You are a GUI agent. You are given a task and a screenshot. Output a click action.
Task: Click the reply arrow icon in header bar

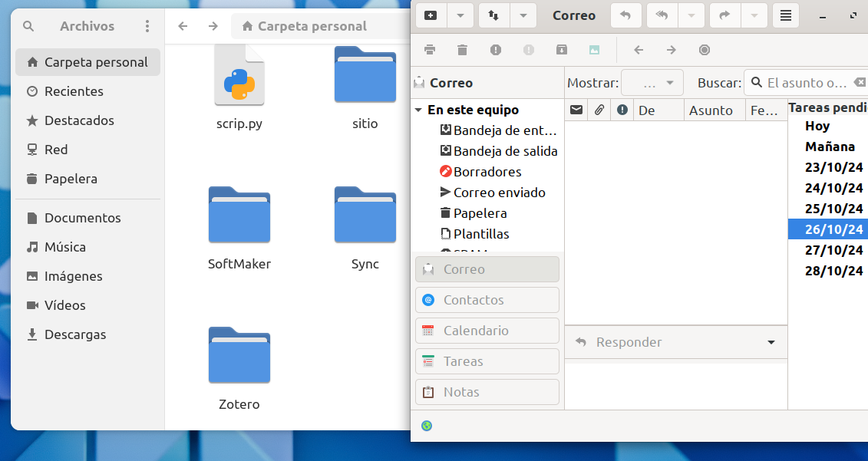click(625, 15)
